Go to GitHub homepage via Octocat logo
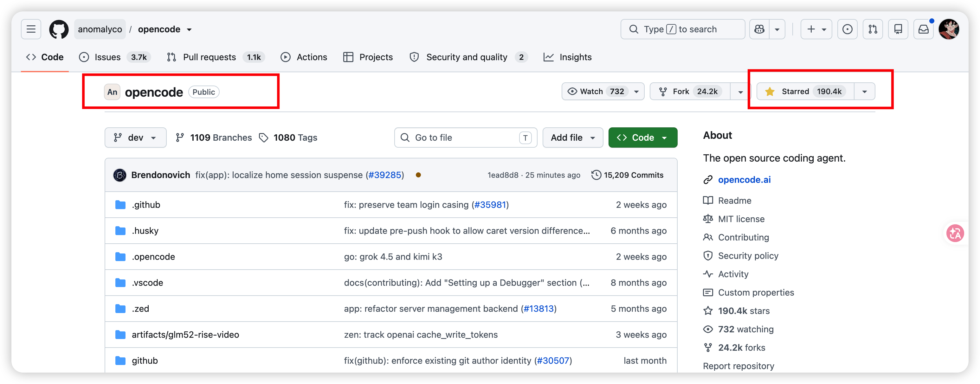Screen dimensions: 980x384 [x=59, y=29]
